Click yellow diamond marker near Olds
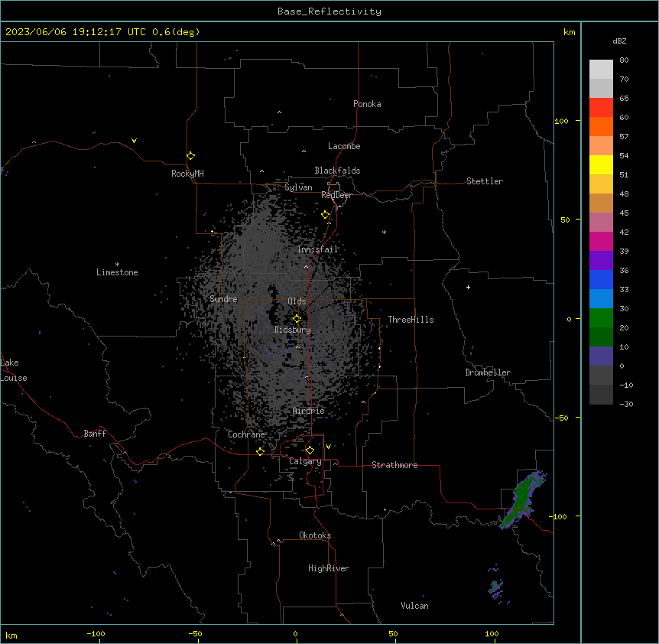Viewport: 659px width, 644px height. 297,319
